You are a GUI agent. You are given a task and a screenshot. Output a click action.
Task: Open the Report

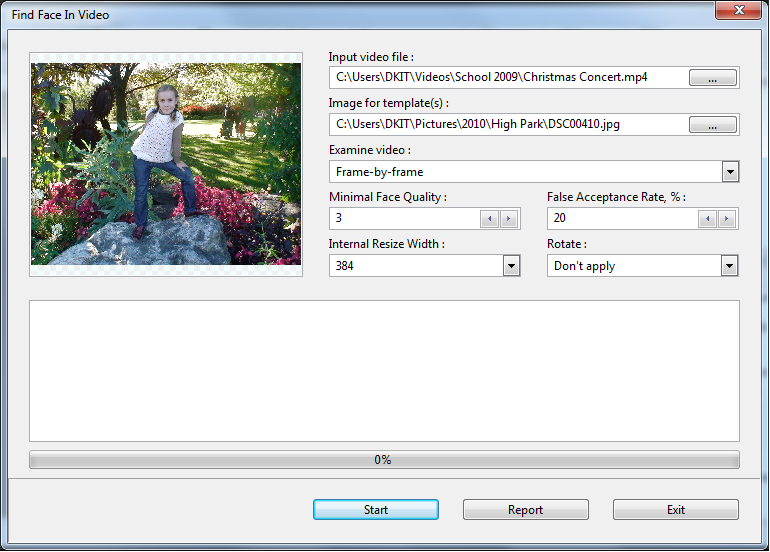pyautogui.click(x=525, y=510)
